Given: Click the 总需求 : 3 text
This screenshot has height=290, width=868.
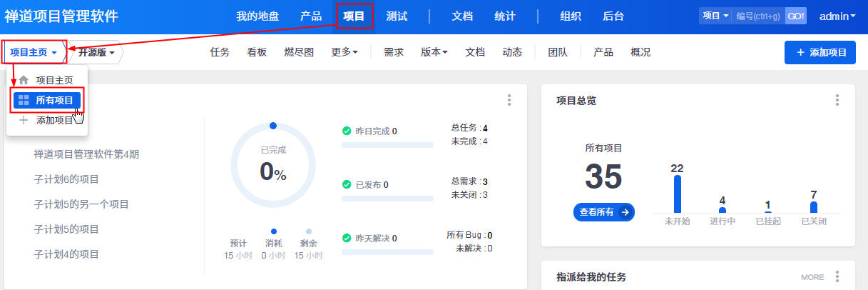Looking at the screenshot, I should point(469,182).
